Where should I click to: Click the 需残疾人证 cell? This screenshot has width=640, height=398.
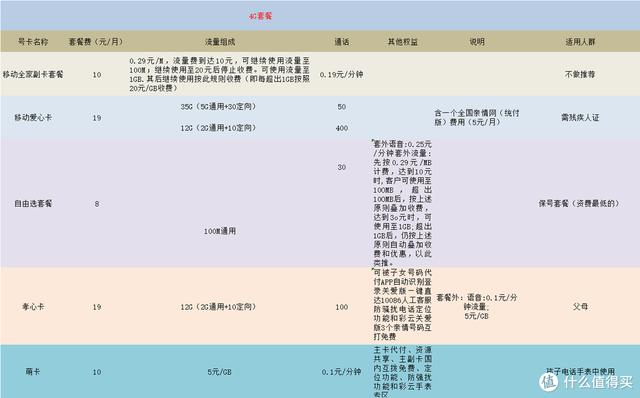click(x=580, y=118)
